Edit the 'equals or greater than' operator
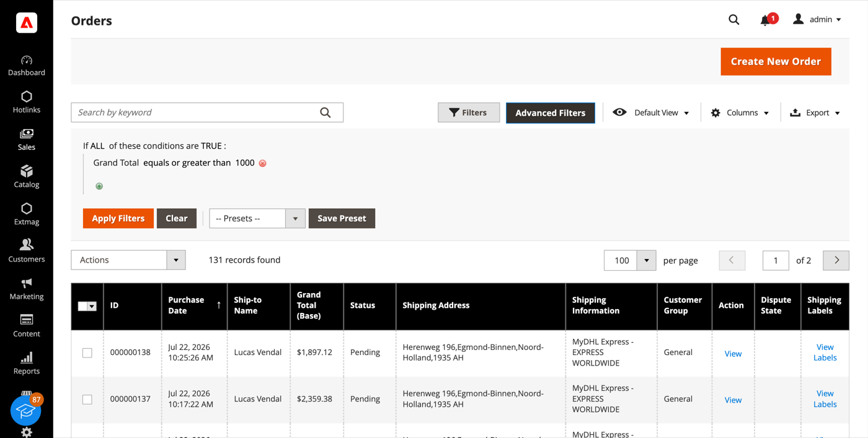The width and height of the screenshot is (868, 438). click(x=187, y=163)
